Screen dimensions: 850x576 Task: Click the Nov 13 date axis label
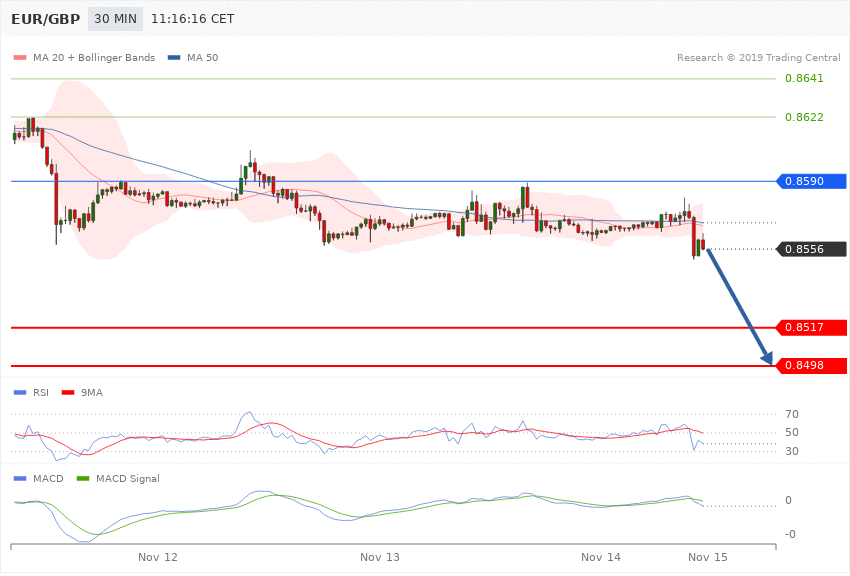click(x=380, y=556)
